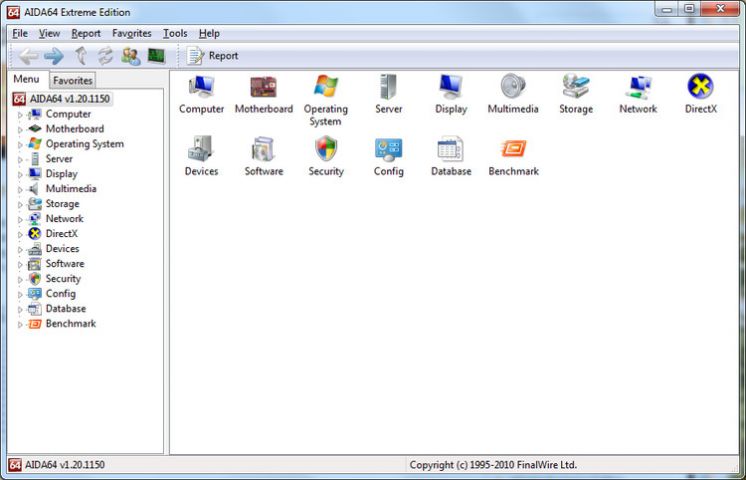746x480 pixels.
Task: Open the Report menu in menu bar
Action: click(x=86, y=33)
